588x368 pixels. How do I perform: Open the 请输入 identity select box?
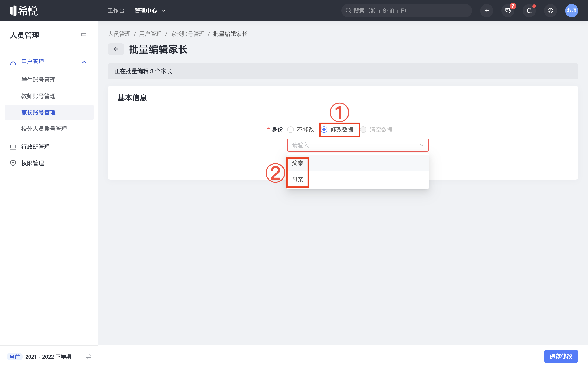click(358, 145)
